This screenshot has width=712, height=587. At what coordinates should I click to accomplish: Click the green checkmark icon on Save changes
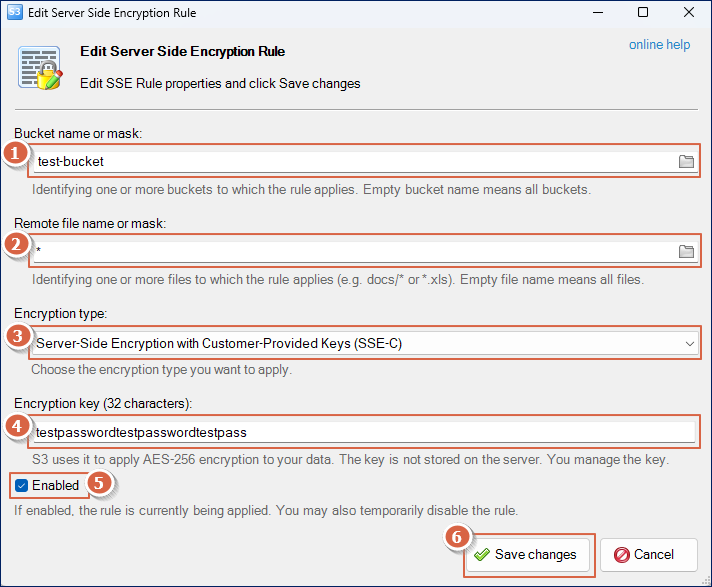click(x=482, y=554)
